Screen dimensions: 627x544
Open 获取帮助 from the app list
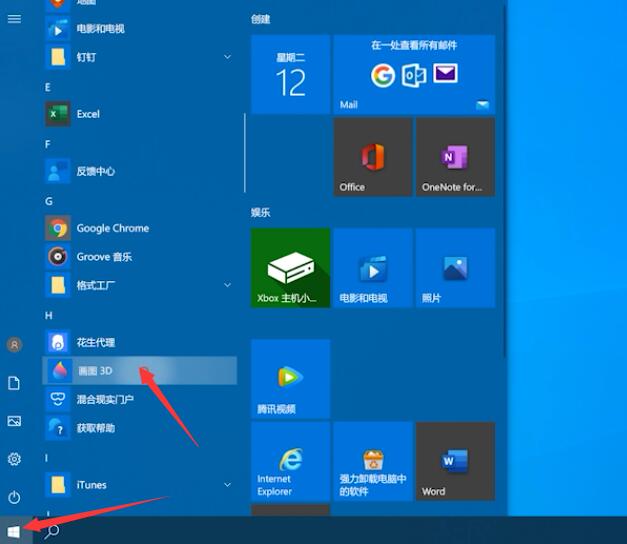click(139, 428)
